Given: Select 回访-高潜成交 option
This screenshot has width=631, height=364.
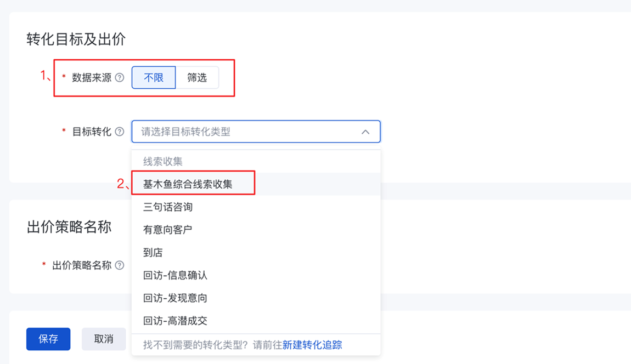Looking at the screenshot, I should [x=175, y=321].
